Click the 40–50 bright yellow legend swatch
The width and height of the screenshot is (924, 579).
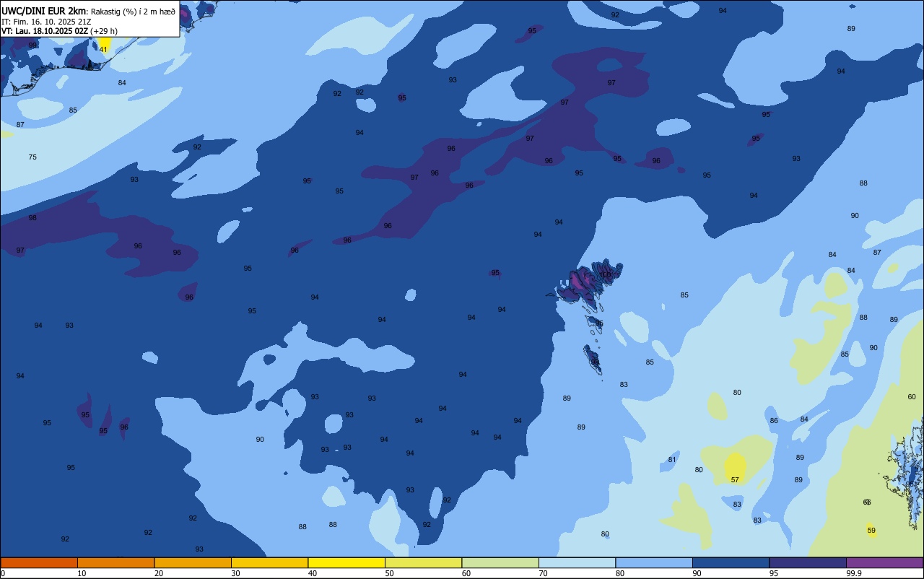[346, 562]
